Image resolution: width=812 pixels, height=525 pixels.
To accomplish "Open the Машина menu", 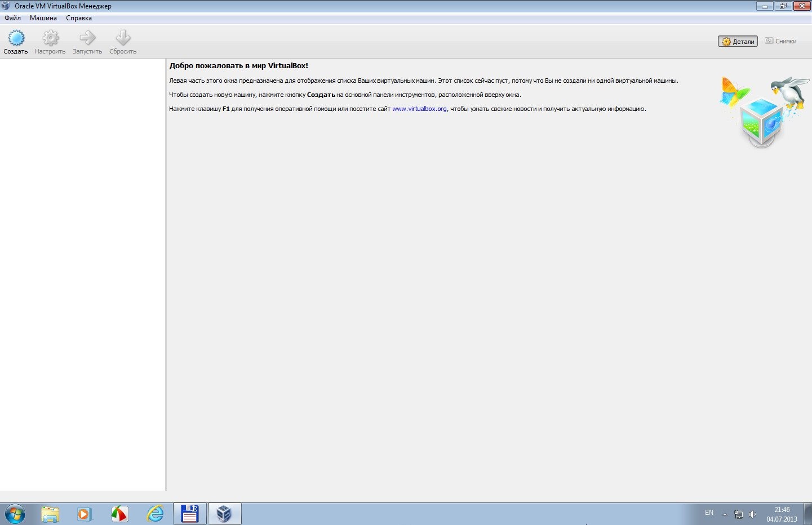I will coord(43,18).
